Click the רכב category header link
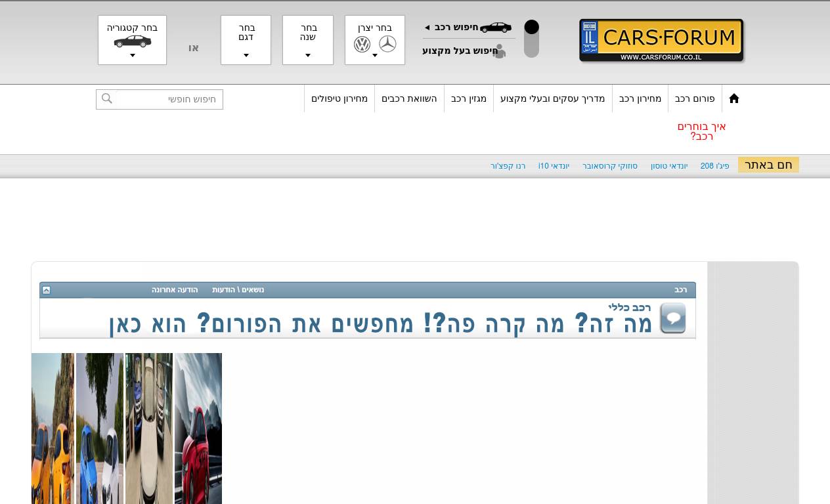The width and height of the screenshot is (830, 504). [x=681, y=290]
